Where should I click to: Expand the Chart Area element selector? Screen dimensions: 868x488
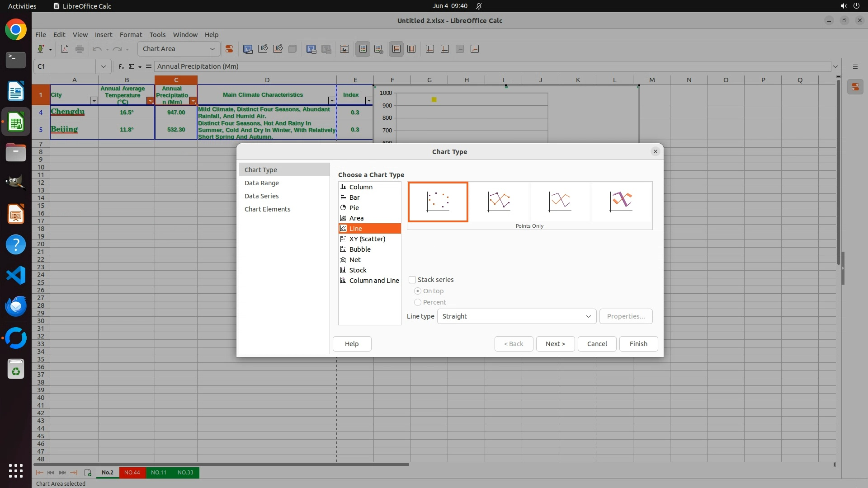tap(212, 49)
